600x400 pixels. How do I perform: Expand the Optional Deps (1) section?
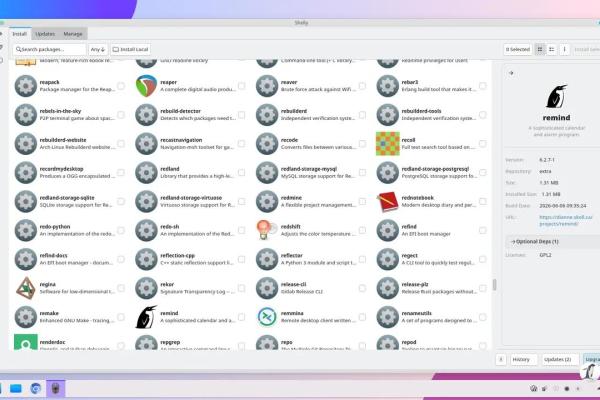tap(553, 242)
